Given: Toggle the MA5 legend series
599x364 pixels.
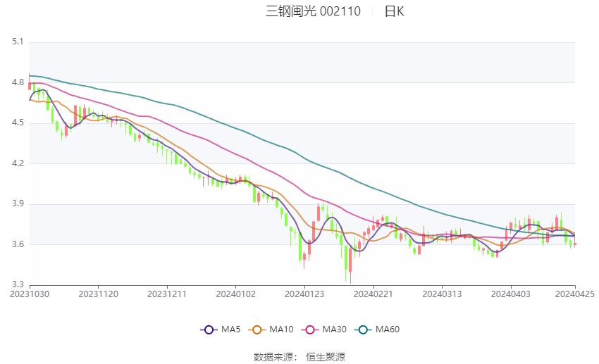Looking at the screenshot, I should pos(221,330).
